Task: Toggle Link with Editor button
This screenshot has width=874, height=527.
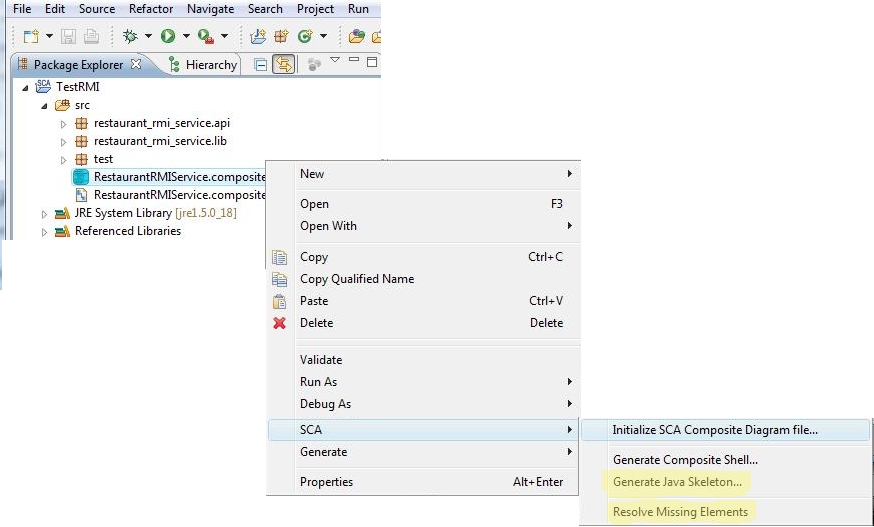Action: tap(284, 65)
